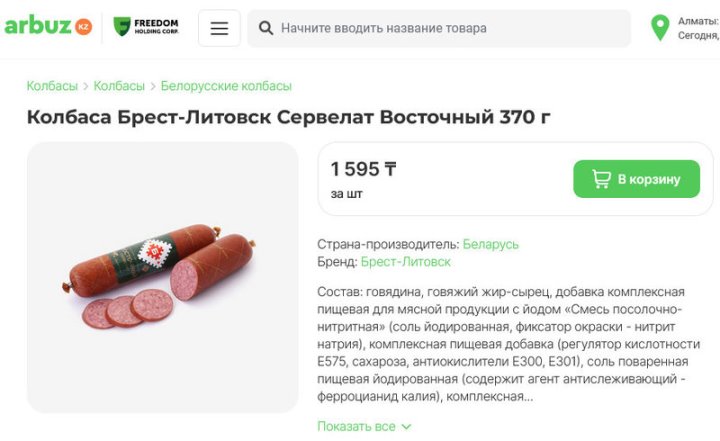Open the Алматы delivery city selector
720x441 pixels.
pyautogui.click(x=698, y=21)
